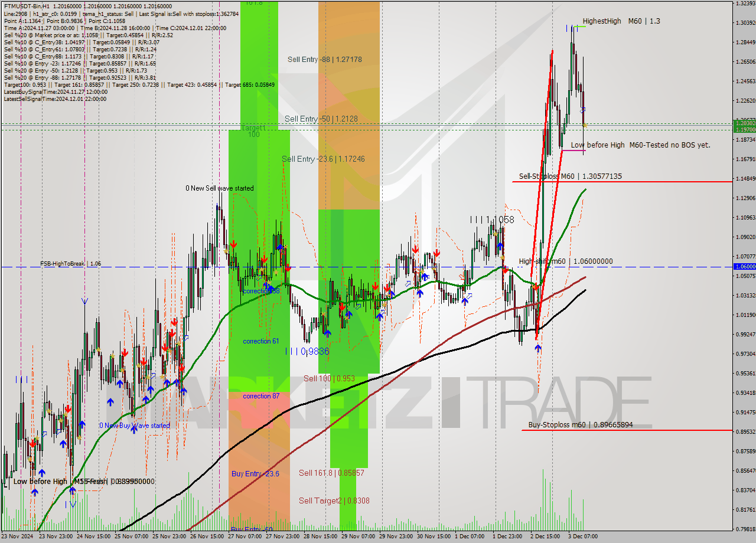
Task: Click the 'LatestSellSignalTime:2024.12.01 22:00:00' line
Action: [x=56, y=99]
